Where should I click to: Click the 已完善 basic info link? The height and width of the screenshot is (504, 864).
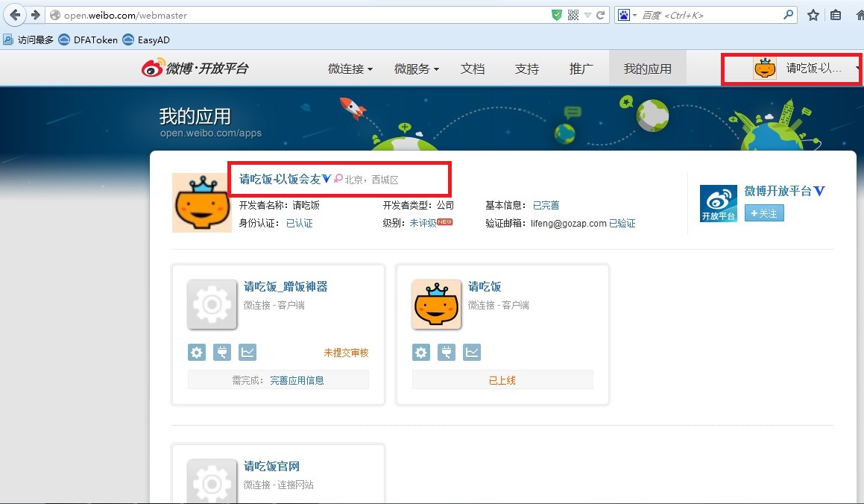pos(546,206)
